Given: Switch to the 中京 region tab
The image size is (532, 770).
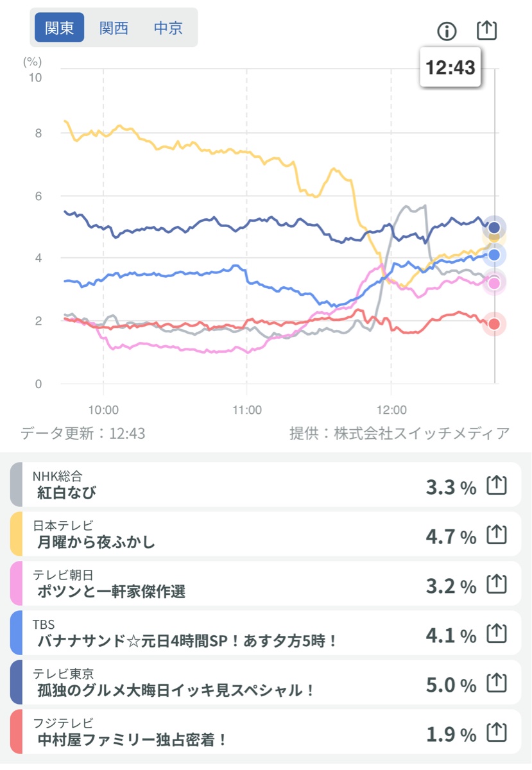Looking at the screenshot, I should (168, 28).
